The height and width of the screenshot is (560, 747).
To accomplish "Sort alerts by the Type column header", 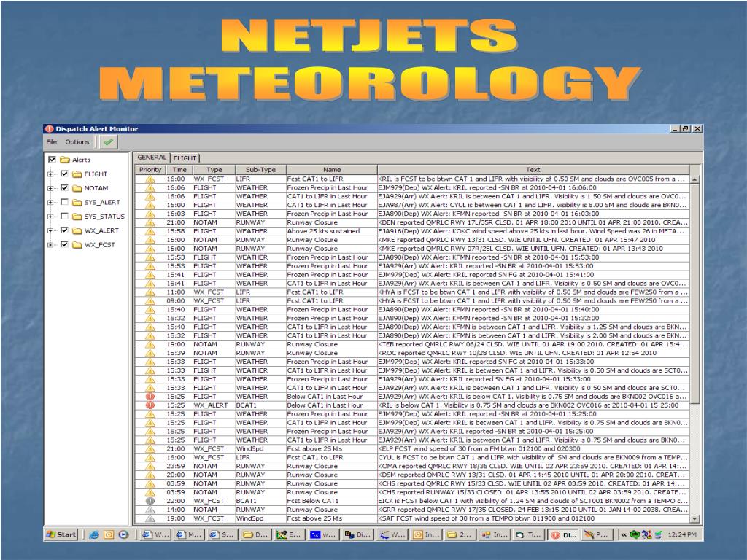I will (x=214, y=169).
